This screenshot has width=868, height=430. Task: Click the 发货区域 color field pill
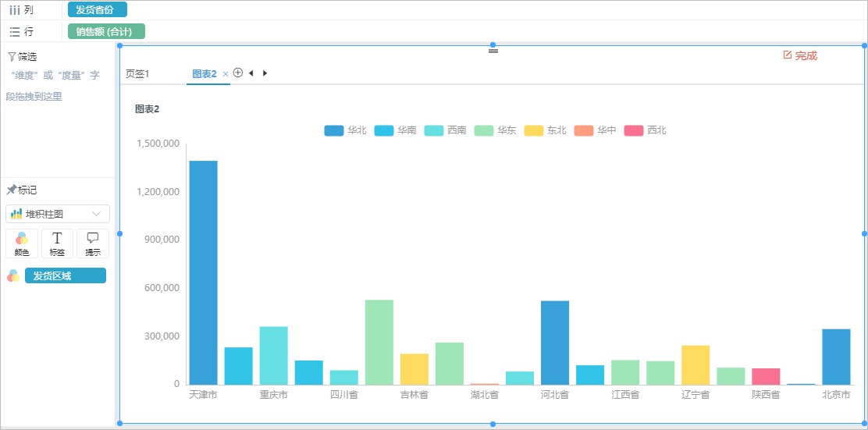[66, 275]
